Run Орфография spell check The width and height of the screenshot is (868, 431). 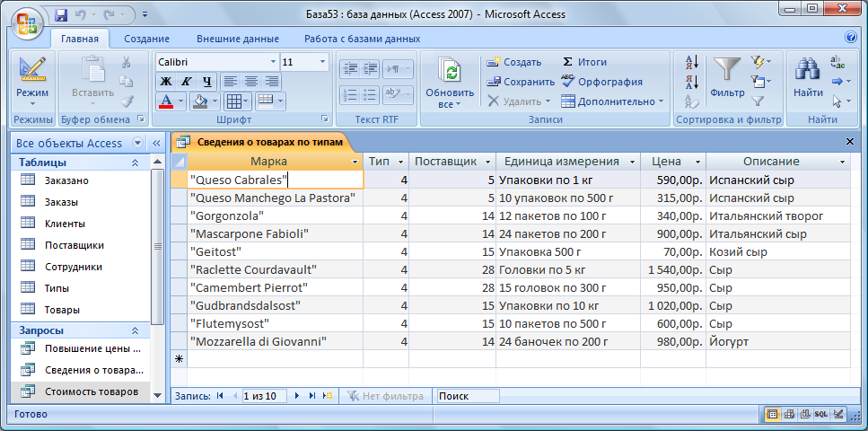[x=601, y=82]
